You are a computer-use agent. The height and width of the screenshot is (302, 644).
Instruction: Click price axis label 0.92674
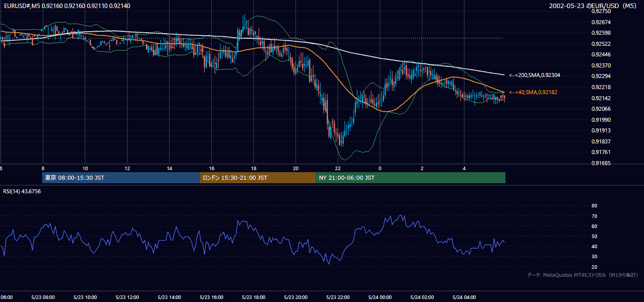tap(601, 22)
